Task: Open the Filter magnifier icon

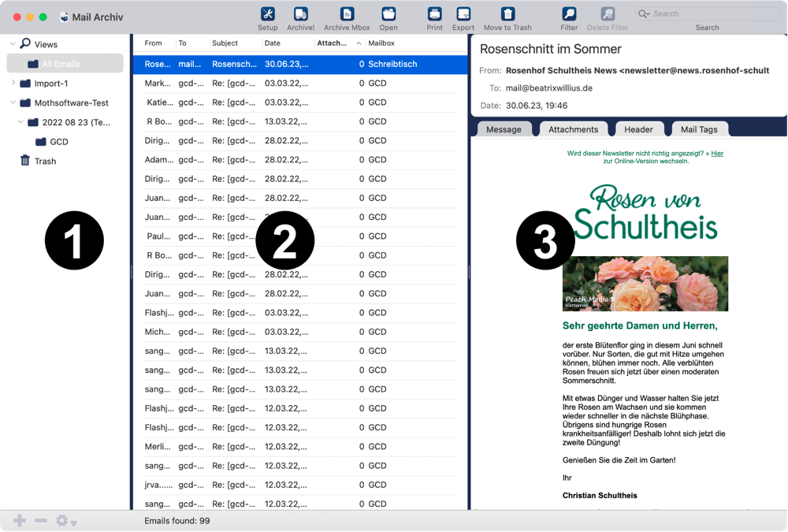Action: tap(569, 14)
